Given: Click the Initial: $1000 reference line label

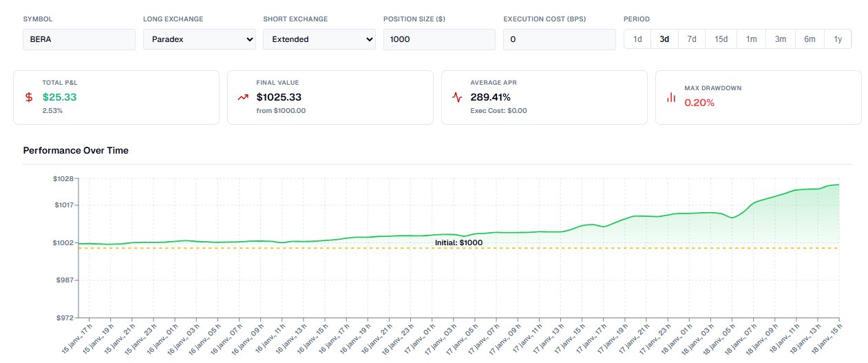Looking at the screenshot, I should pyautogui.click(x=458, y=242).
